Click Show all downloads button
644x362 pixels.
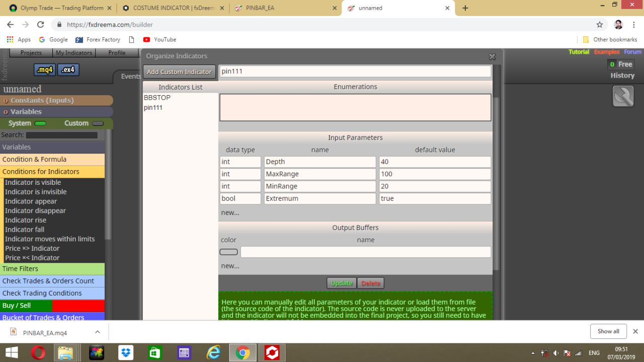click(608, 331)
